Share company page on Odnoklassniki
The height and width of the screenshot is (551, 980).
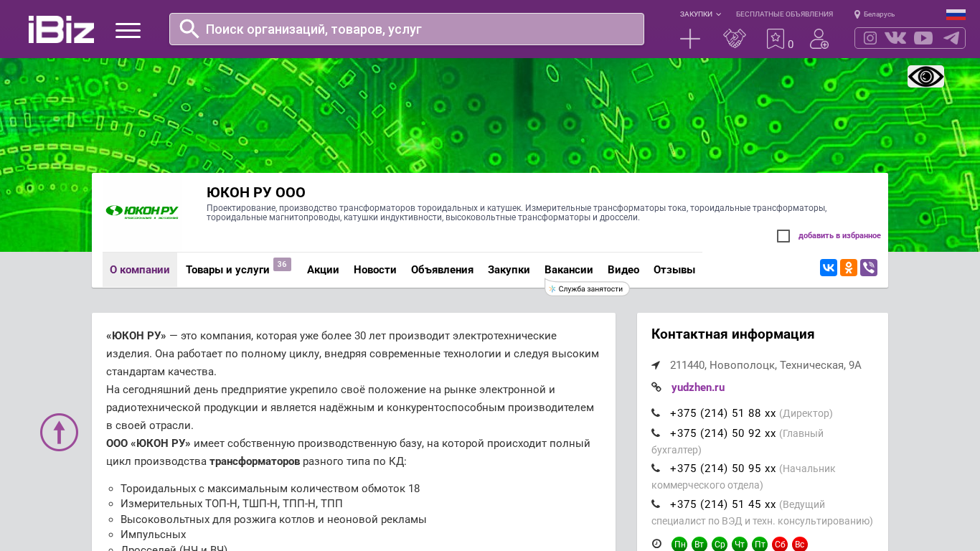coord(849,268)
